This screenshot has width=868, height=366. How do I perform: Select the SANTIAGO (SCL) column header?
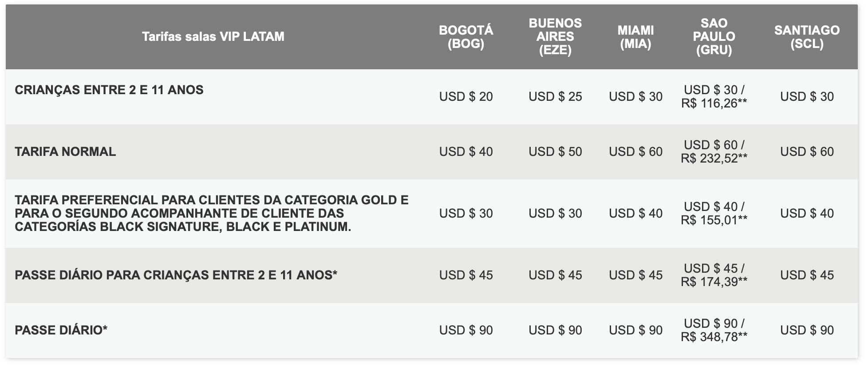point(807,37)
